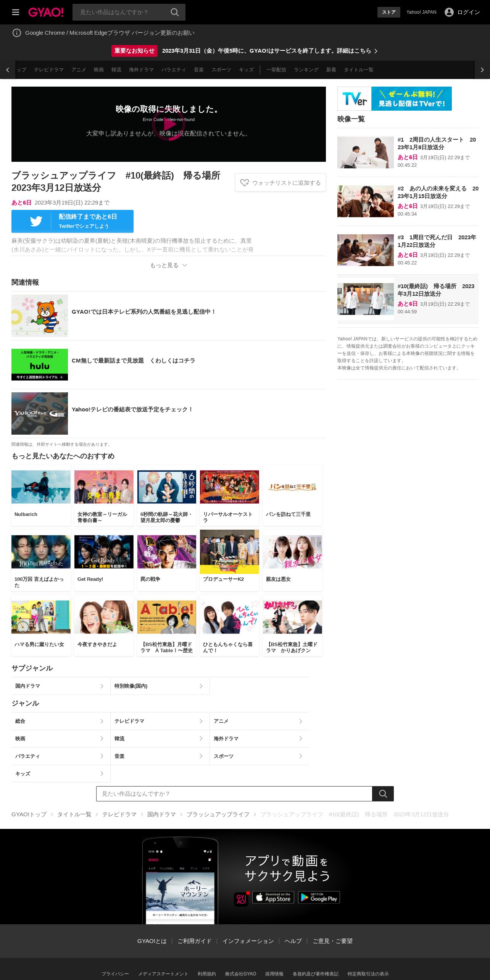Image resolution: width=490 pixels, height=980 pixels.
Task: Open the キッズ genre row
Action: point(61,774)
